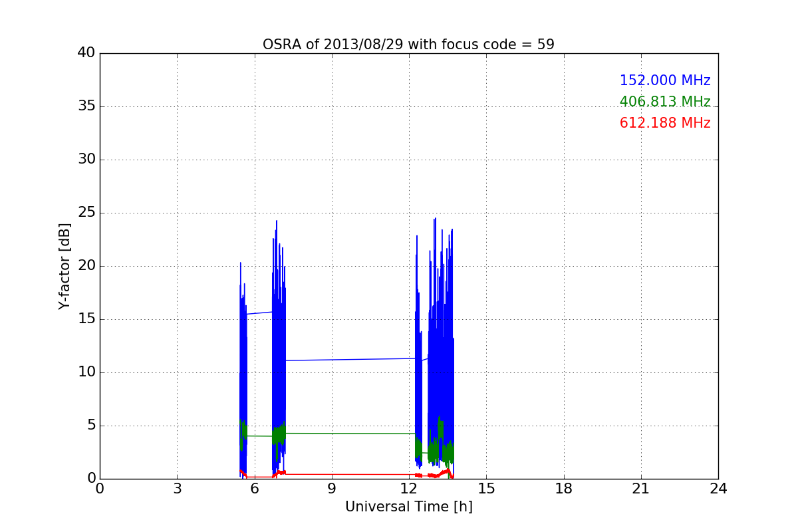Select the green 406.813 MHz legend label

tap(665, 102)
